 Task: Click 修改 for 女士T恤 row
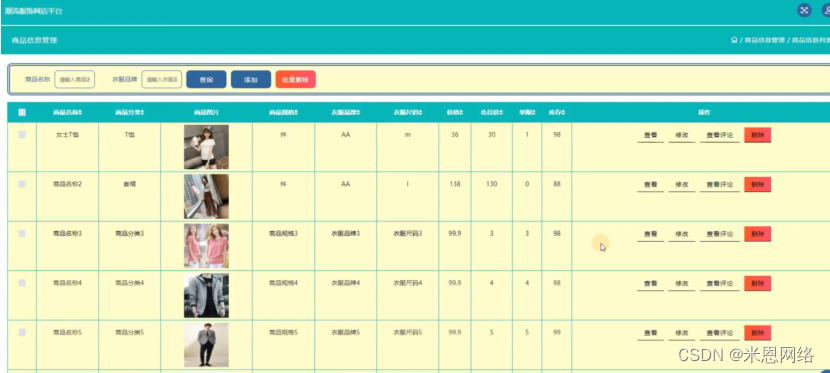click(682, 135)
